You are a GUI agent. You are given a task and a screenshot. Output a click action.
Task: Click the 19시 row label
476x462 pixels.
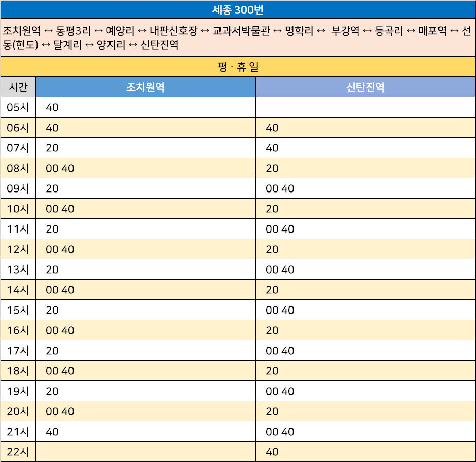click(x=18, y=391)
